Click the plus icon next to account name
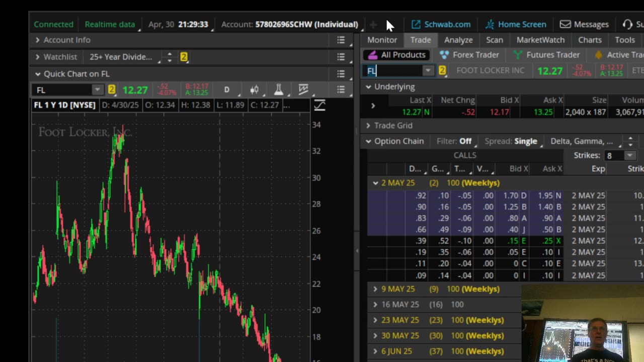Image resolution: width=644 pixels, height=362 pixels. (x=373, y=24)
